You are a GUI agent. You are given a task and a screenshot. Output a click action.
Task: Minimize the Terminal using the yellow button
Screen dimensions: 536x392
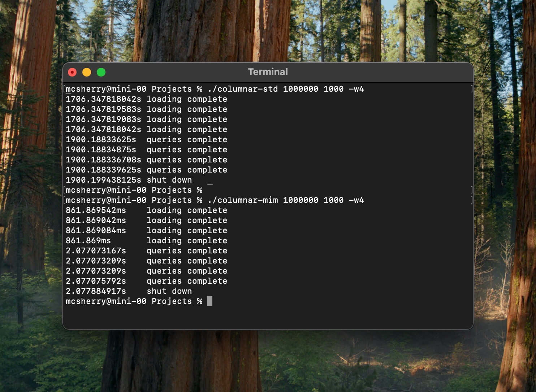(x=87, y=73)
